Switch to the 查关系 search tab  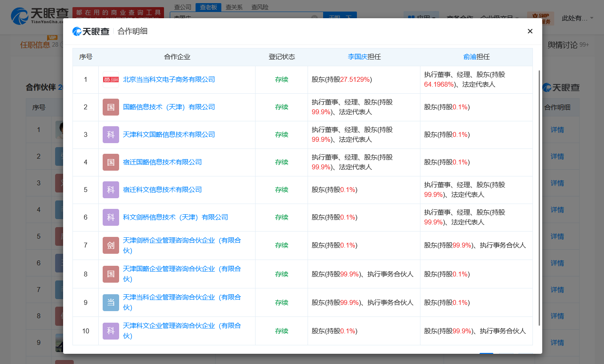point(234,7)
